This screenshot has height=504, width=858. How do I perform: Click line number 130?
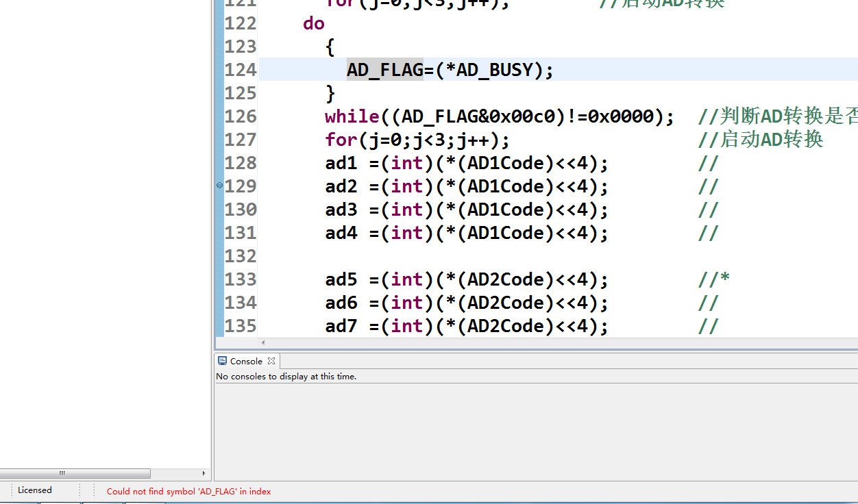click(241, 210)
